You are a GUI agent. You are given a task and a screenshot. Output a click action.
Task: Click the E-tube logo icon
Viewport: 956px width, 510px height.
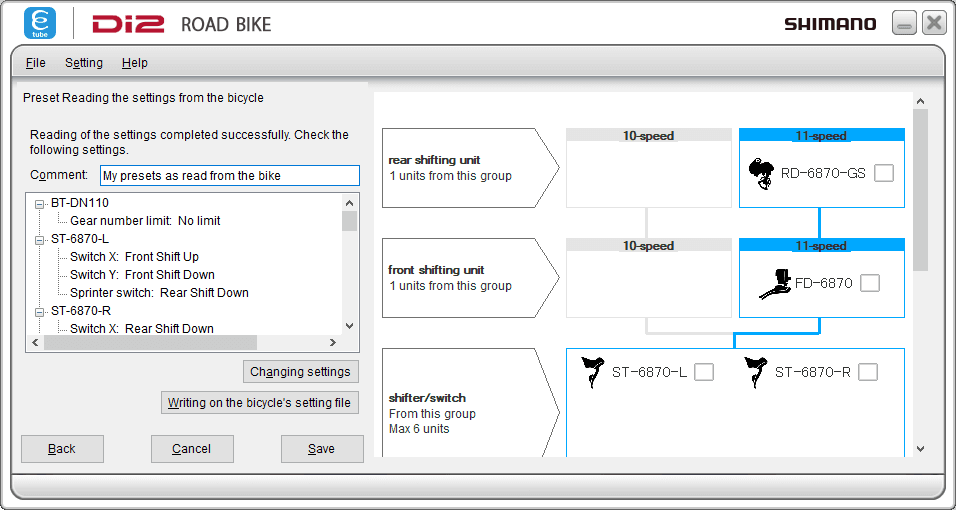pyautogui.click(x=40, y=23)
